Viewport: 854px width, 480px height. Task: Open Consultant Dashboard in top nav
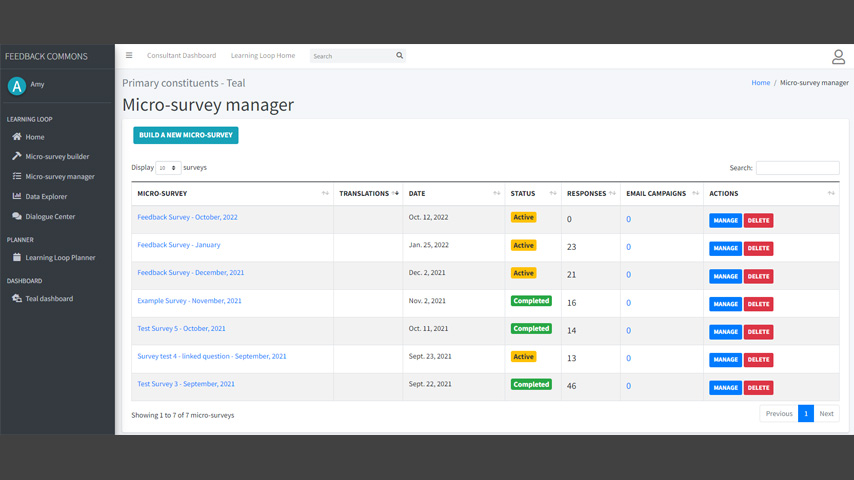tap(181, 56)
